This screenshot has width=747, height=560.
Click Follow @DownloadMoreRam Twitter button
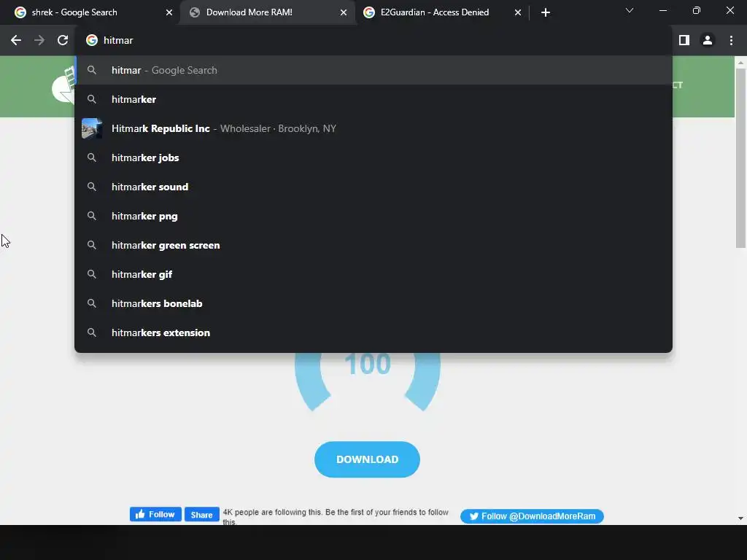[532, 516]
